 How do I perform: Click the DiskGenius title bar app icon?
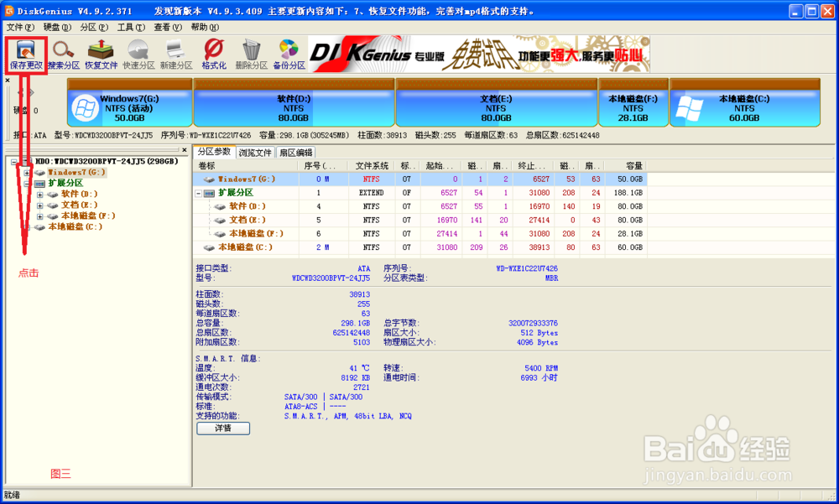click(9, 11)
